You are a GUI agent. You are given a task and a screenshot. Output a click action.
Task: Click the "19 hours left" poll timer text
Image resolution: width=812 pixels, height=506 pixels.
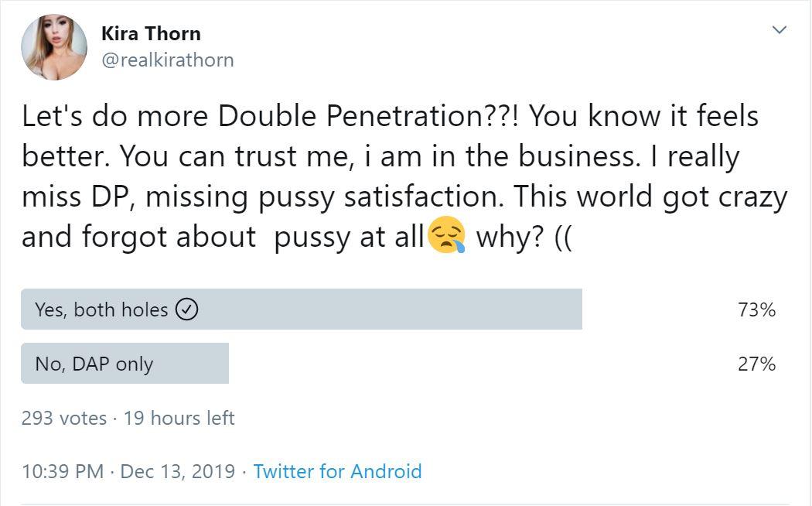pos(179,419)
